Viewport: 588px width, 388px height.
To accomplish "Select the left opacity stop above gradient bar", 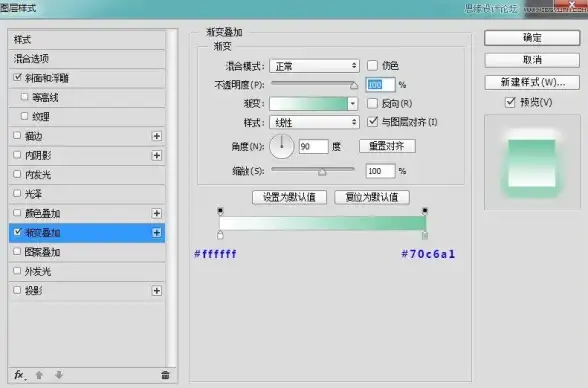I will [x=220, y=211].
